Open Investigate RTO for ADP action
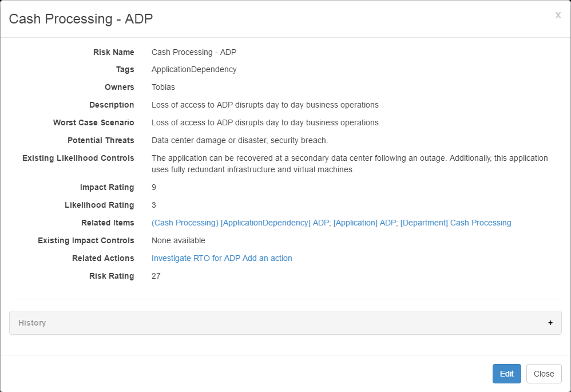The height and width of the screenshot is (392, 571). pyautogui.click(x=196, y=258)
